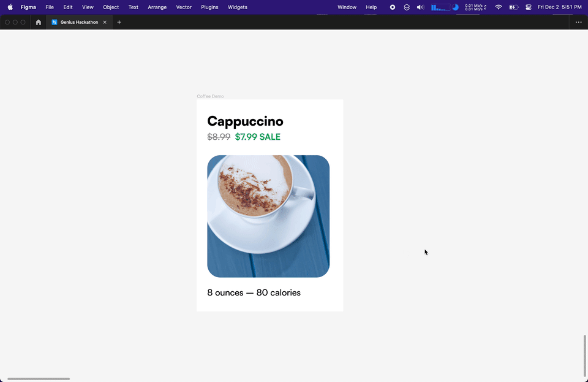
Task: Open the Arrange menu
Action: 157,7
